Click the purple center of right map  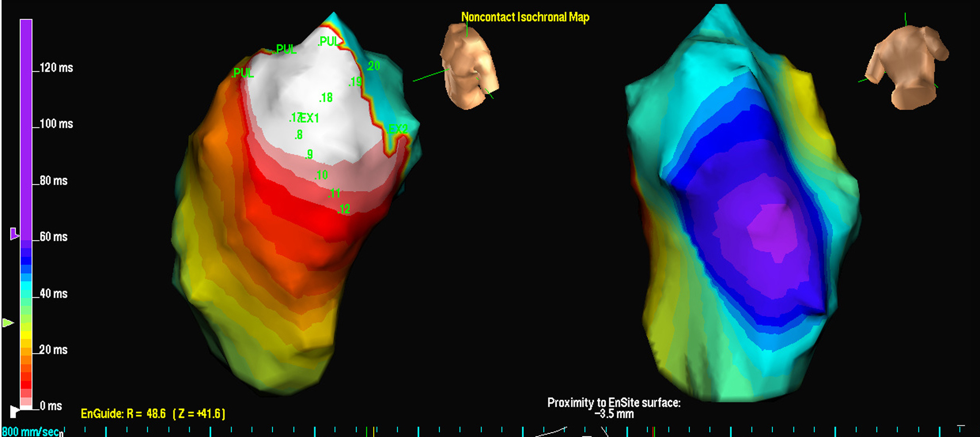772,232
